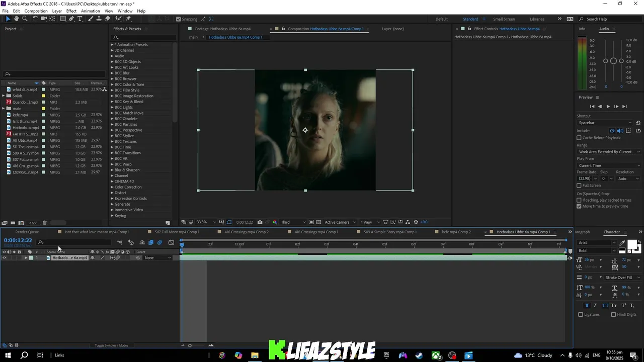Select the Puppet Pin tool
Image resolution: width=644 pixels, height=362 pixels.
pyautogui.click(x=128, y=19)
